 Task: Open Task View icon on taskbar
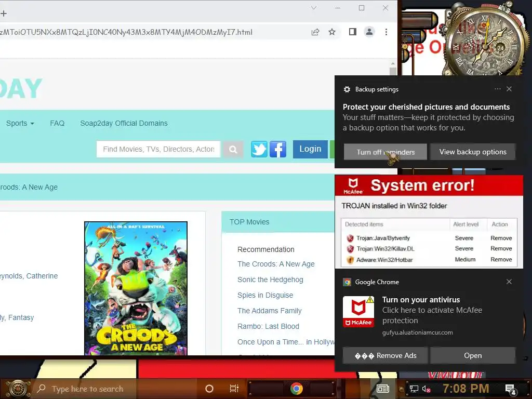coord(234,389)
